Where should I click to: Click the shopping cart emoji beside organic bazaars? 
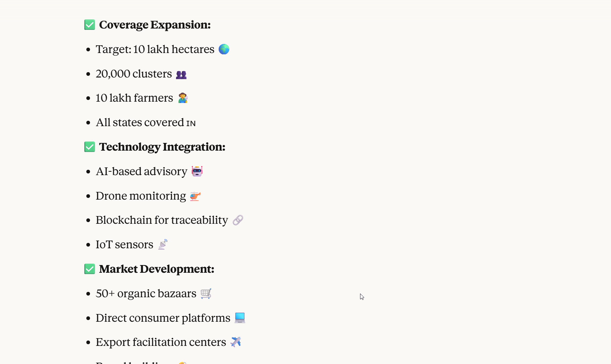coord(206,294)
